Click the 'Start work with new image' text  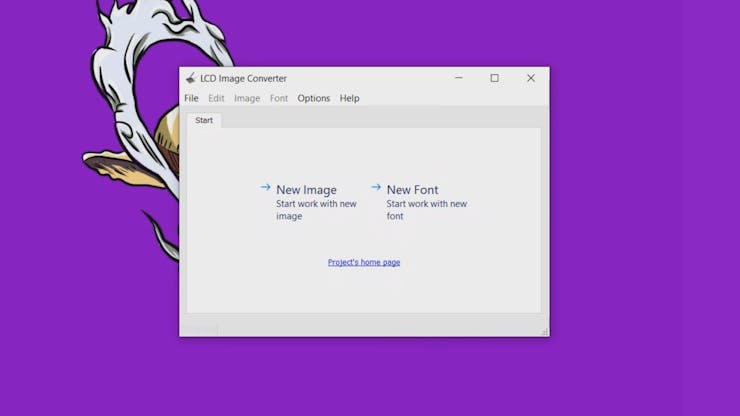pyautogui.click(x=316, y=210)
